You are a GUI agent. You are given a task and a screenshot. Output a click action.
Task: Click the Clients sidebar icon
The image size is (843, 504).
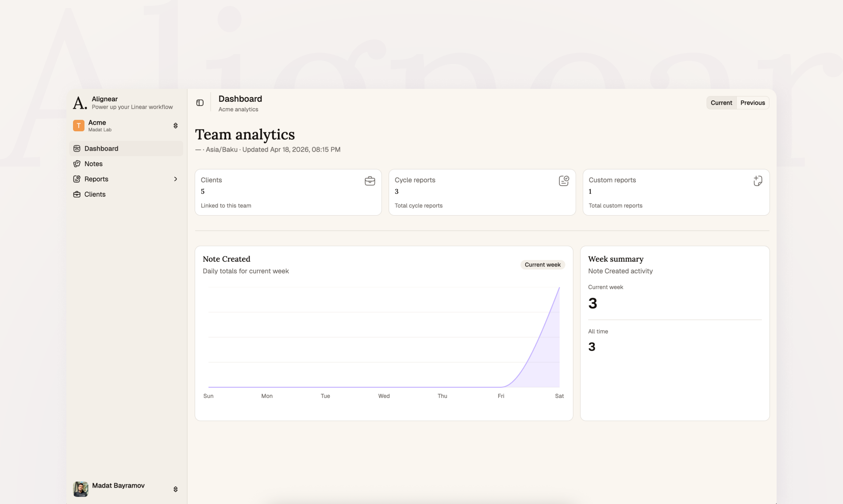coord(77,194)
